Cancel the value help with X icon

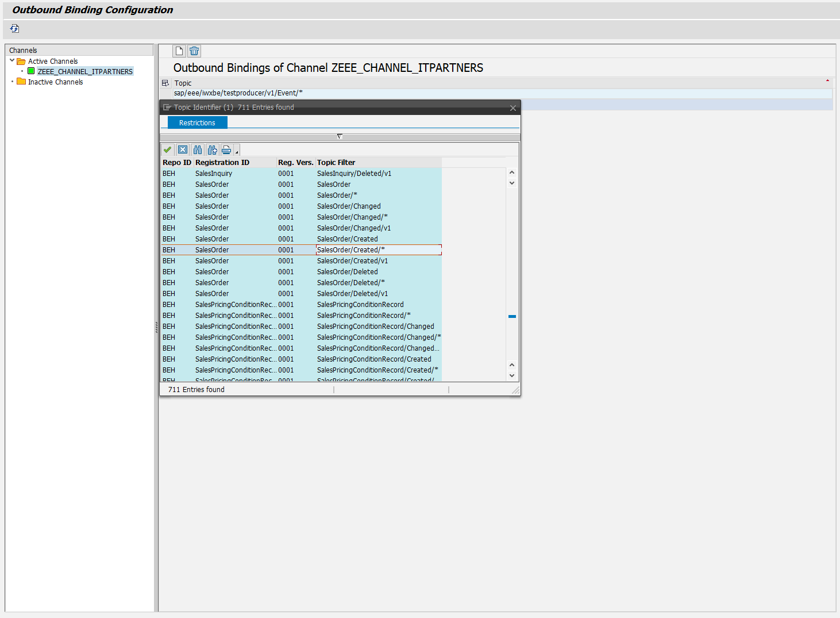[183, 150]
